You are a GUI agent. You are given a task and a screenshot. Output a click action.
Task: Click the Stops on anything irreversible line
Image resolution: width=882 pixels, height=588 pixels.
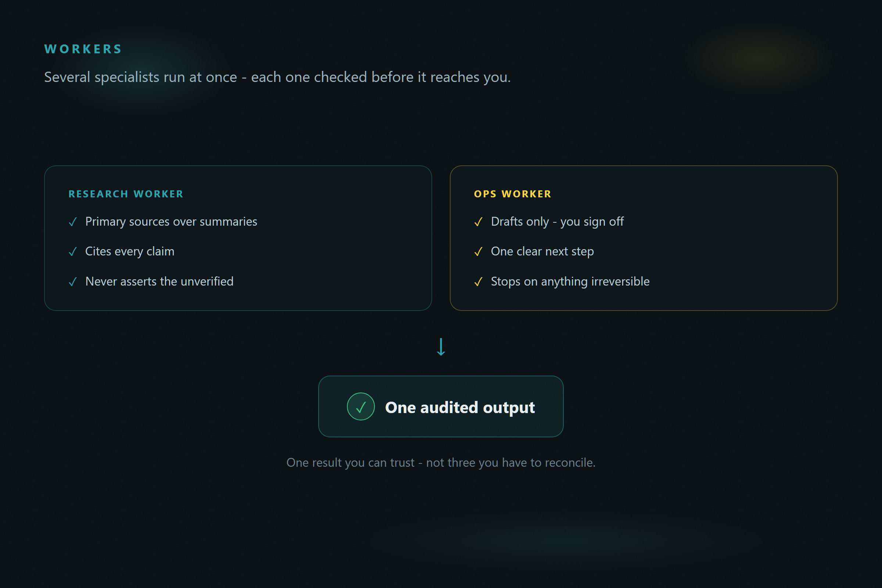pyautogui.click(x=570, y=281)
